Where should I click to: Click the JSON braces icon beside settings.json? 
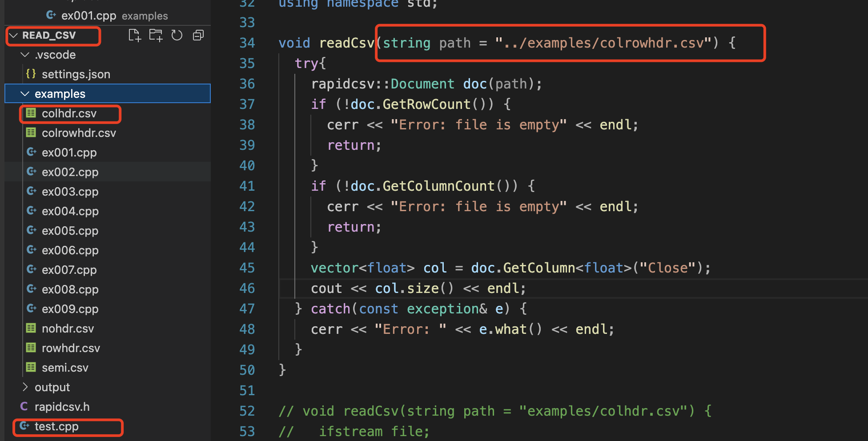31,74
